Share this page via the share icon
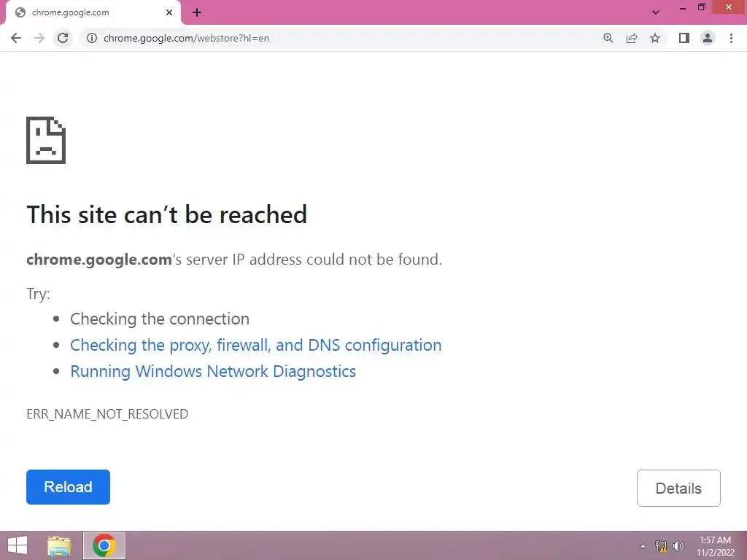 point(632,38)
